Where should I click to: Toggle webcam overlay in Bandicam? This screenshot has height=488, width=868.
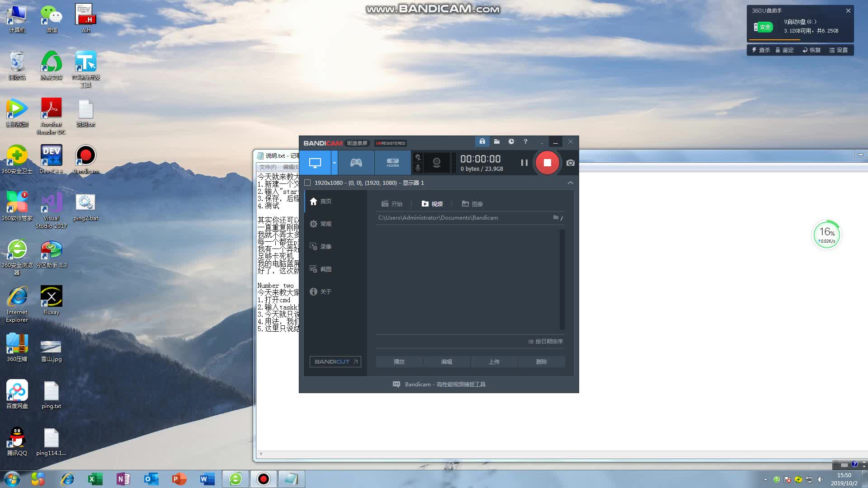(437, 163)
